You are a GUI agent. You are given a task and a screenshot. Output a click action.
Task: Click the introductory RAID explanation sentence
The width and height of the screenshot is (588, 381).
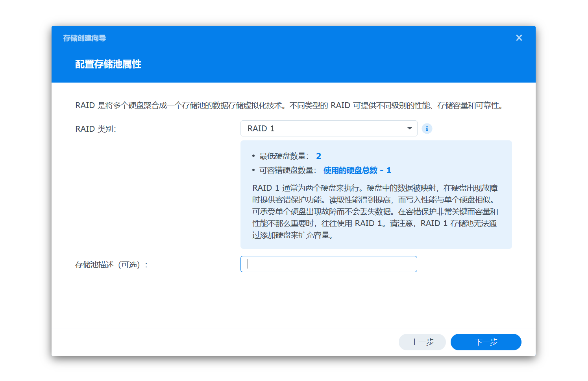(x=289, y=105)
